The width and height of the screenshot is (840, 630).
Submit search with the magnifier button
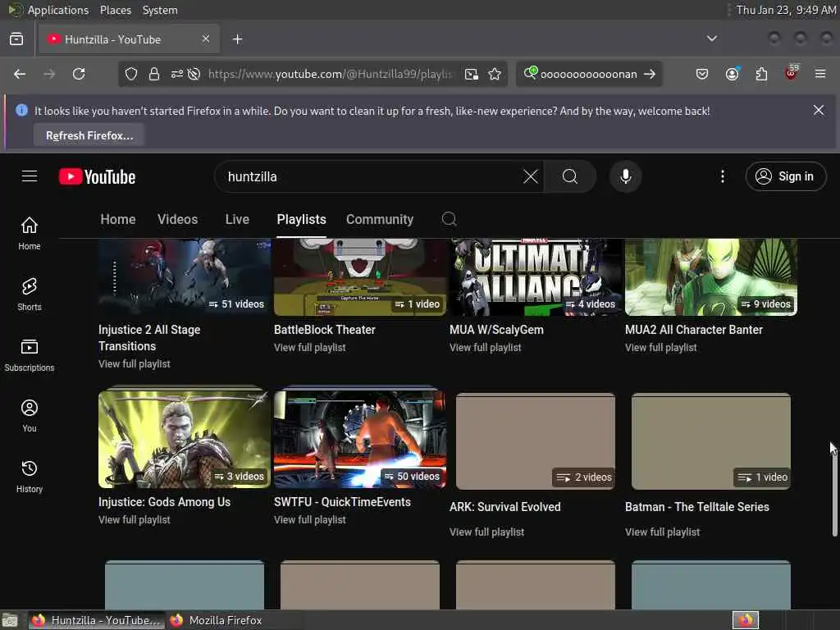pyautogui.click(x=570, y=176)
